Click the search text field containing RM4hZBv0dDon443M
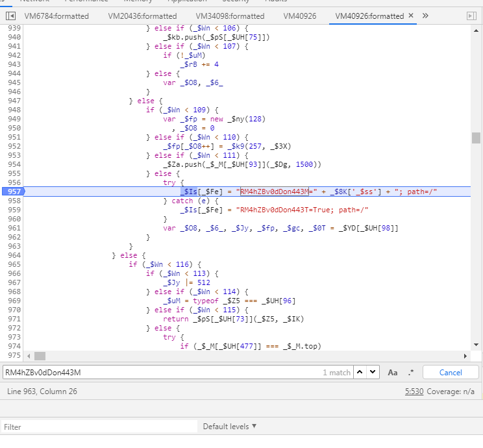The height and width of the screenshot is (448, 483). pyautogui.click(x=162, y=372)
